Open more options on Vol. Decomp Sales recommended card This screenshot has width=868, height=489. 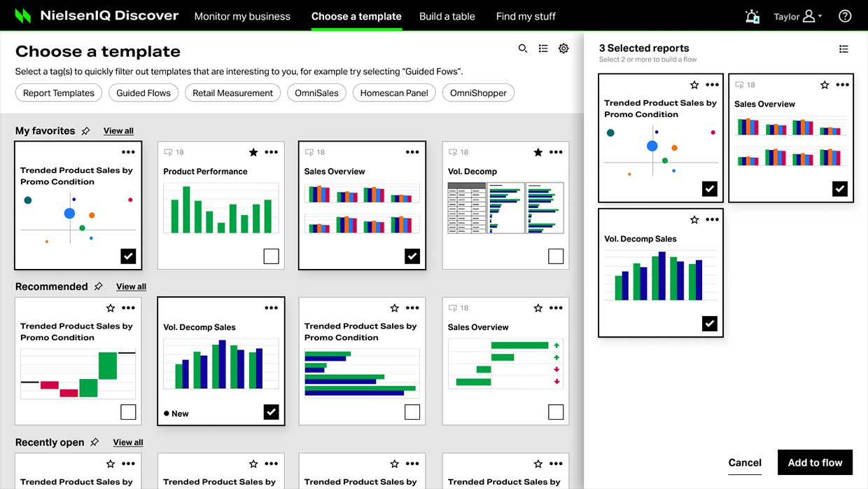[272, 308]
